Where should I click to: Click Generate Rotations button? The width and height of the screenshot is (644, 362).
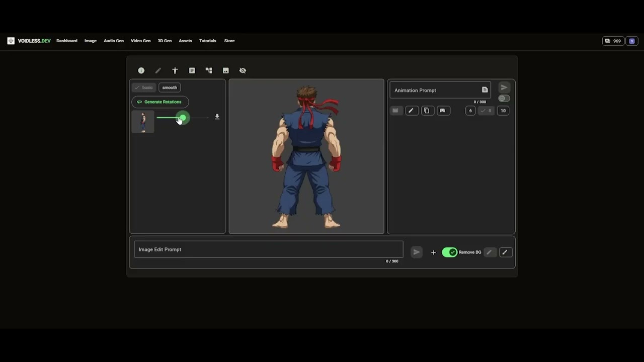[x=160, y=102]
